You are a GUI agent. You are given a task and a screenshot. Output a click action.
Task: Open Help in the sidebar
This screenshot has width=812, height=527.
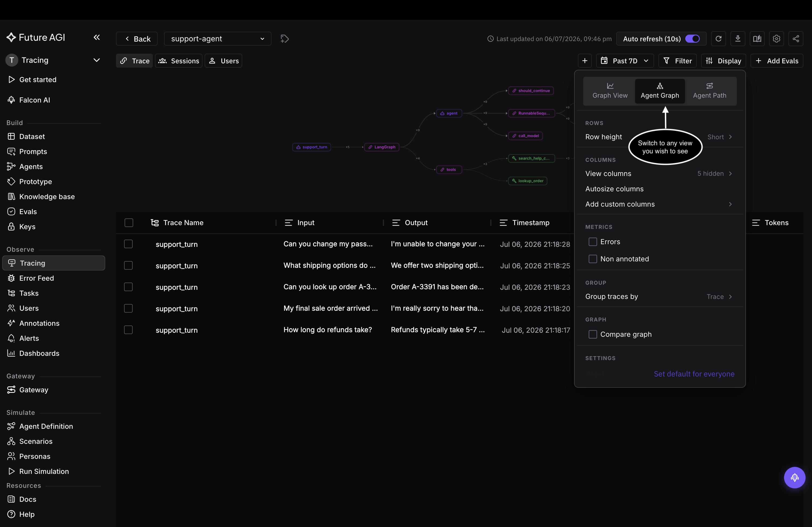[x=27, y=514]
